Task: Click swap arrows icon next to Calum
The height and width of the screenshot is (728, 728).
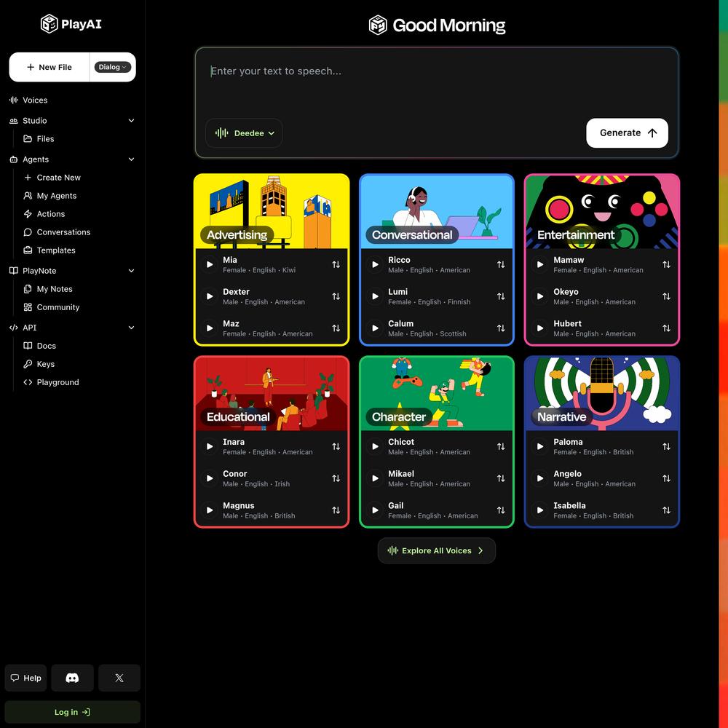Action: (x=501, y=328)
